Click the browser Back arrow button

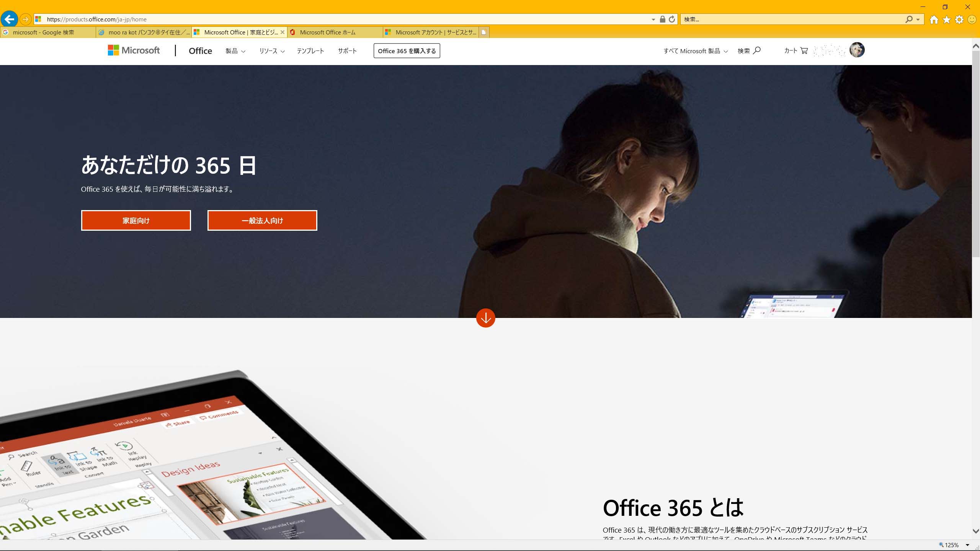point(9,19)
